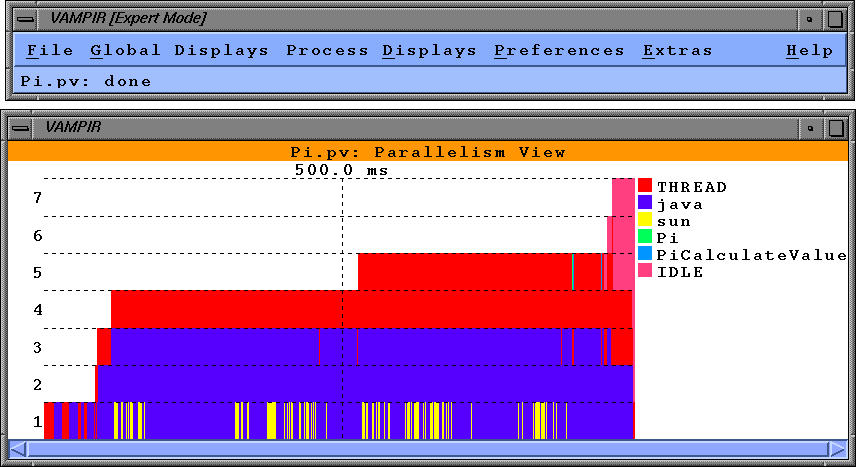
Task: Click parallelism level 7 axis label
Action: [37, 198]
